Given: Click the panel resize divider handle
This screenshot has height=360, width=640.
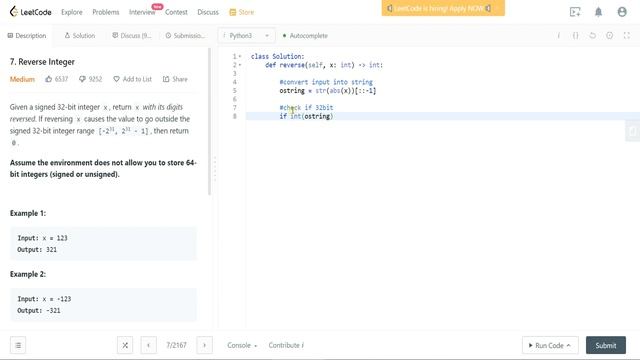Looking at the screenshot, I should click(215, 169).
